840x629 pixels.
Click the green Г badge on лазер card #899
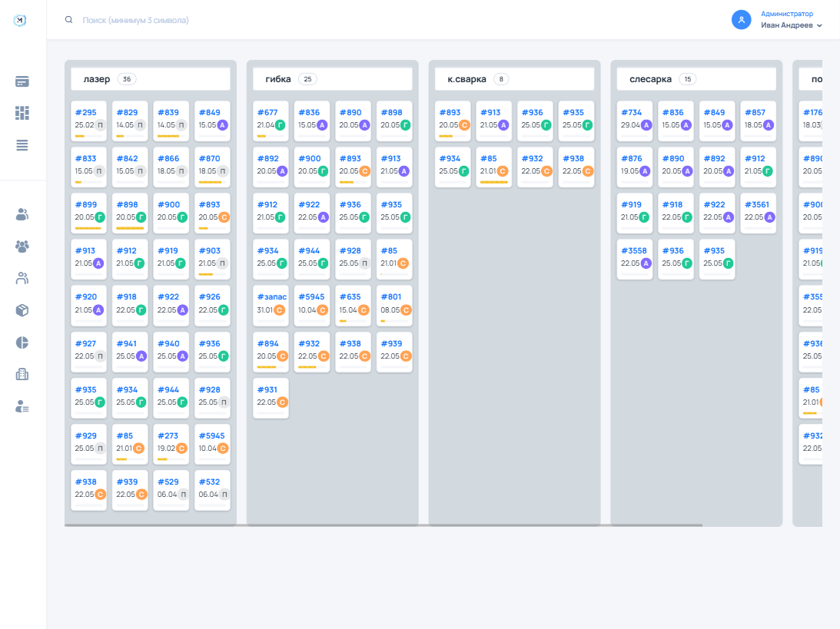point(100,217)
